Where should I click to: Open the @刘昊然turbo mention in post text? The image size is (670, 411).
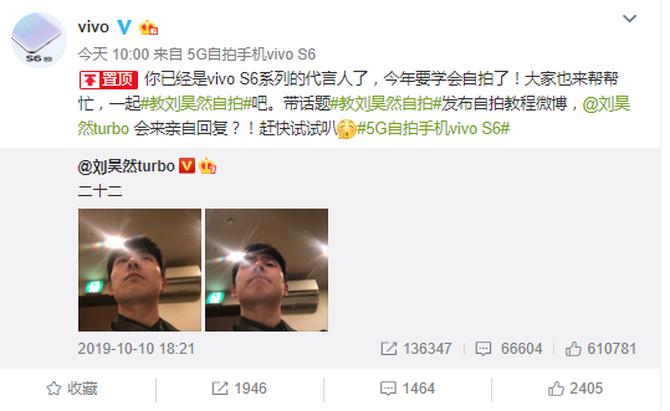(354, 116)
